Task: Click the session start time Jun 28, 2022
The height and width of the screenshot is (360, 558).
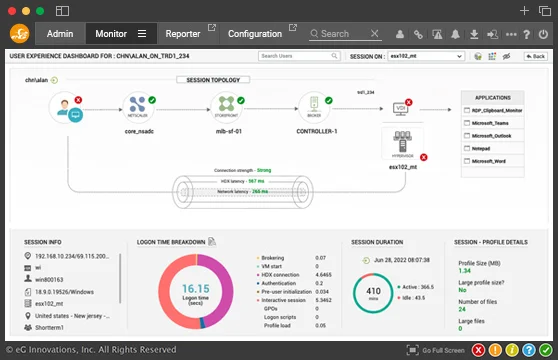Action: click(401, 260)
